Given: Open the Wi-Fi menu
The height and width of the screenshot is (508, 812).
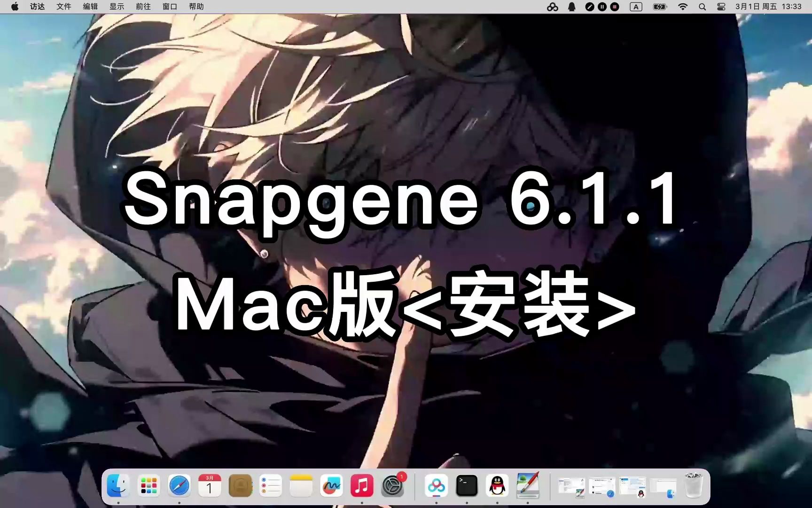Looking at the screenshot, I should click(683, 7).
